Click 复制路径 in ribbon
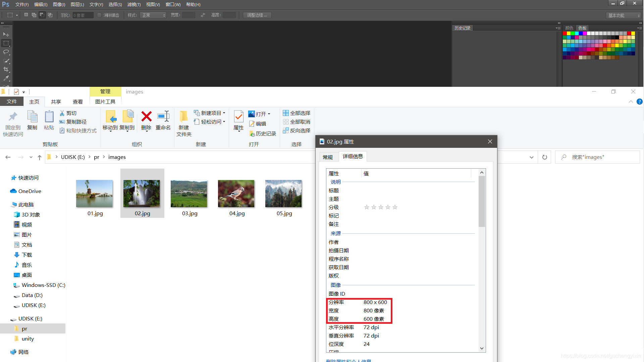 [x=73, y=122]
